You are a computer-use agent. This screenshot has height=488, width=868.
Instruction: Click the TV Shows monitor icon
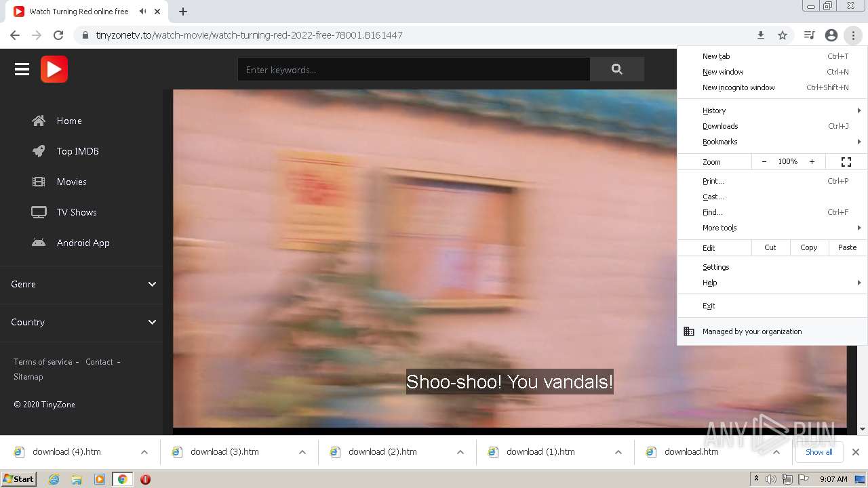(x=39, y=212)
